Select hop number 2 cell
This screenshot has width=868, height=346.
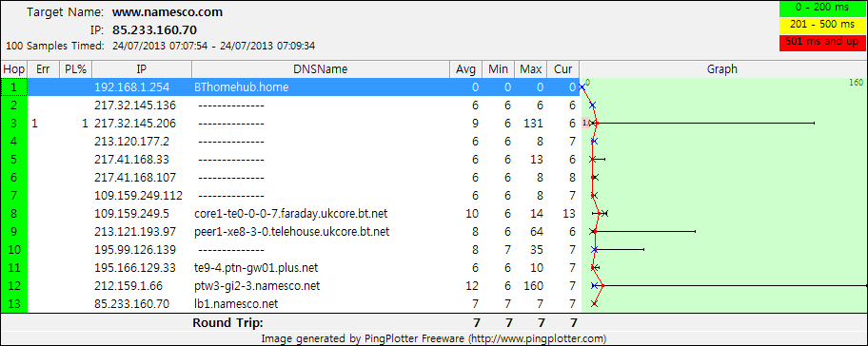(x=14, y=105)
